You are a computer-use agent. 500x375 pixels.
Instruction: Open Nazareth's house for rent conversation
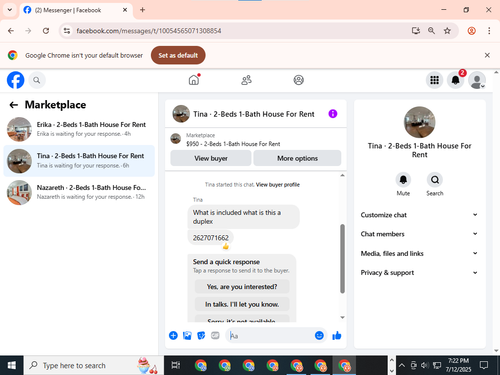pyautogui.click(x=79, y=192)
